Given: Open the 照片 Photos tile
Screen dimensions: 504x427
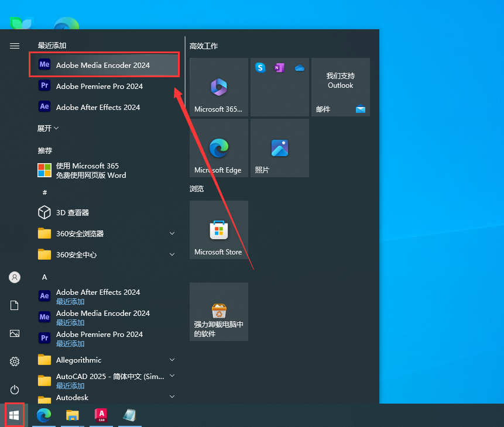Looking at the screenshot, I should coord(280,148).
